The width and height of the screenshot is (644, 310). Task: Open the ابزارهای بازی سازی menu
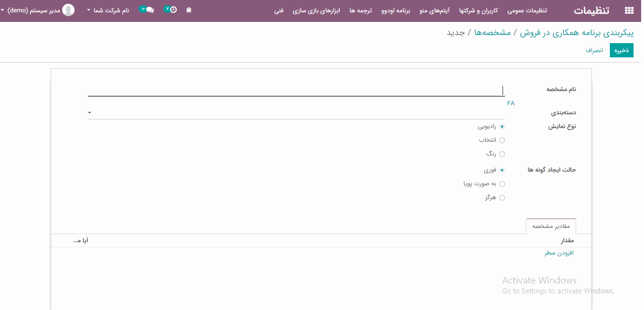tap(316, 10)
